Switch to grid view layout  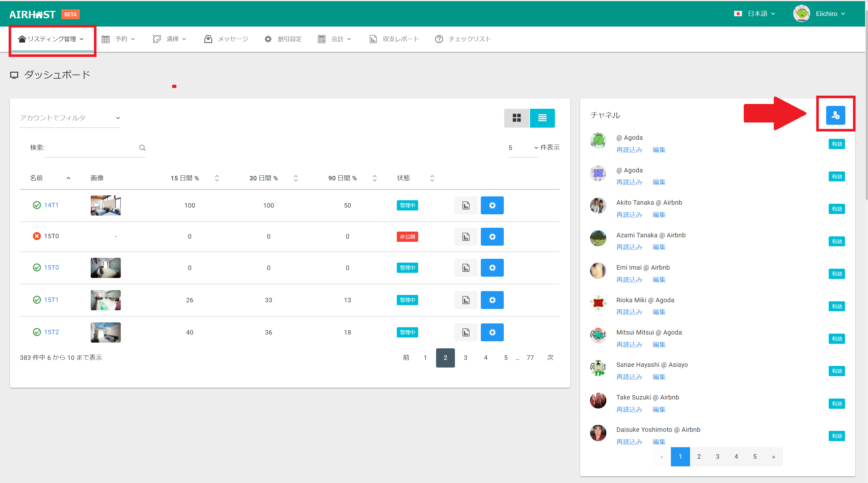pyautogui.click(x=516, y=118)
